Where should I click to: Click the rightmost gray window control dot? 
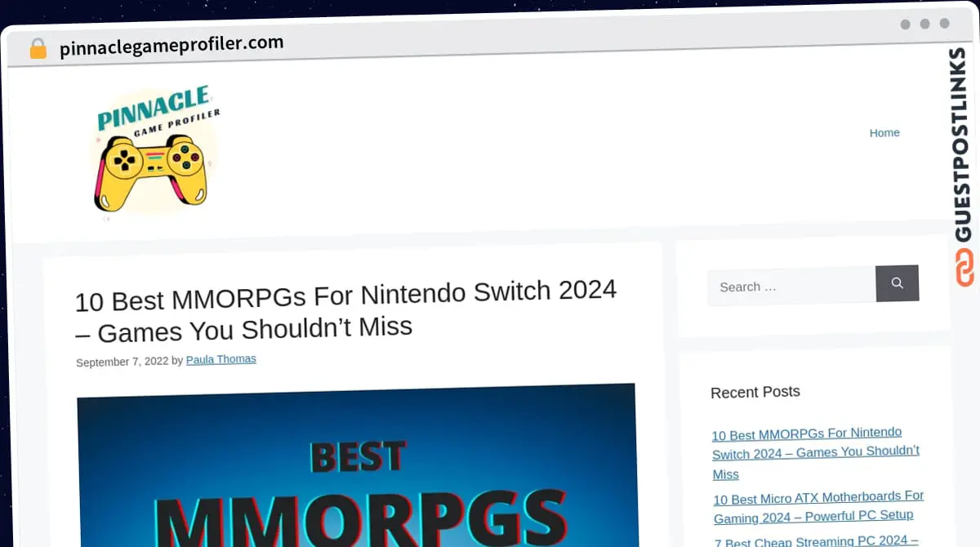[945, 24]
